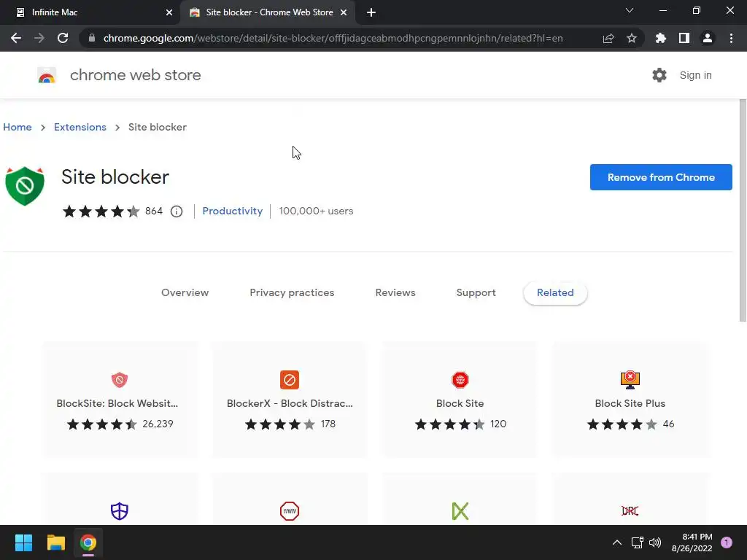Screen dimensions: 747x560
Task: Click Remove from Chrome button
Action: coord(661,177)
